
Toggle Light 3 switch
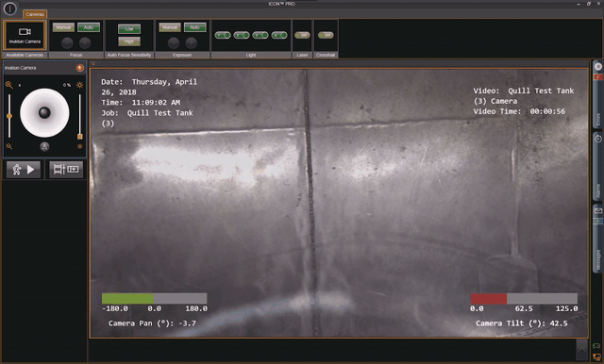click(x=260, y=35)
